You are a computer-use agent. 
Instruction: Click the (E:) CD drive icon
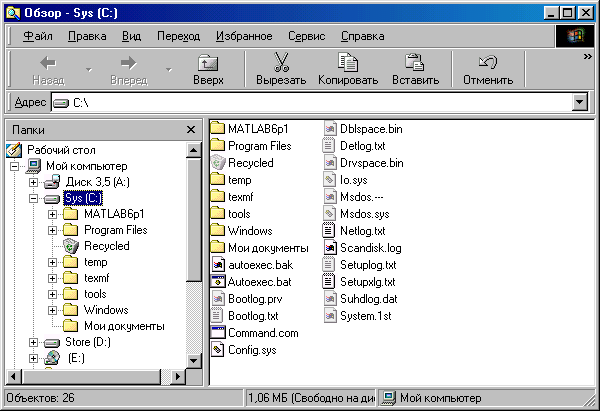[x=52, y=358]
